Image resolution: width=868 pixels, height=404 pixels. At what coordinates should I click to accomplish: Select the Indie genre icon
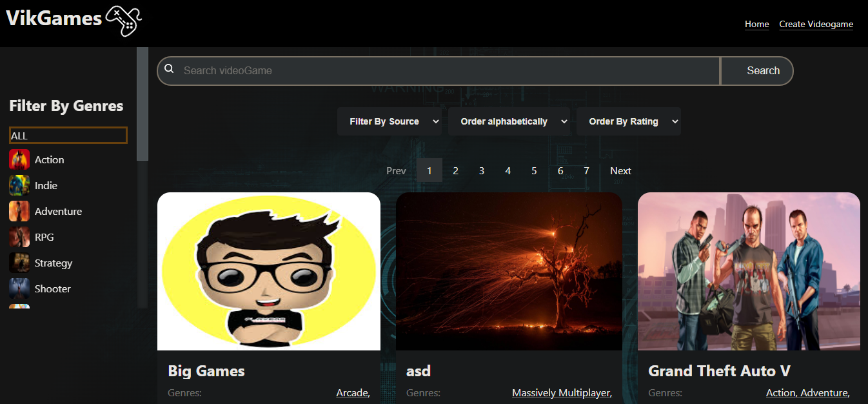pyautogui.click(x=19, y=185)
